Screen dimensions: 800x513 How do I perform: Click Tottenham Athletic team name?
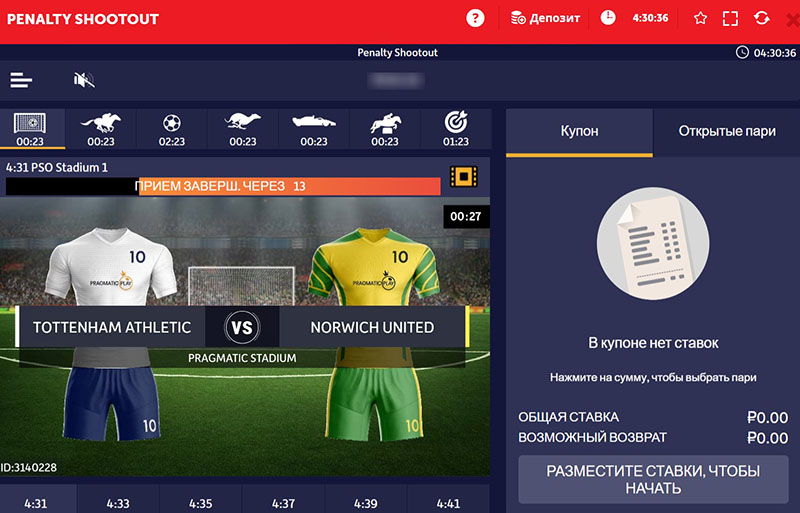point(112,327)
